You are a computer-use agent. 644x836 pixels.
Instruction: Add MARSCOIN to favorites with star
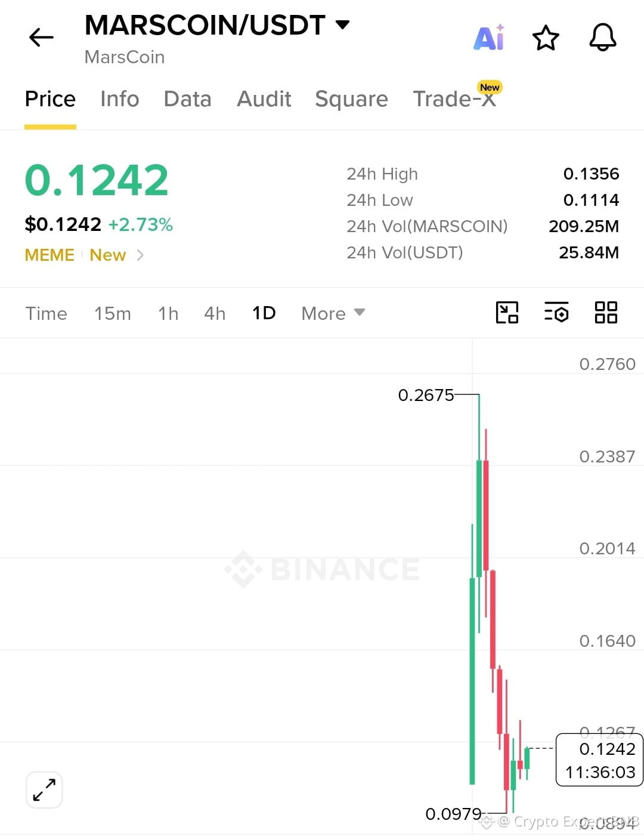pyautogui.click(x=546, y=38)
